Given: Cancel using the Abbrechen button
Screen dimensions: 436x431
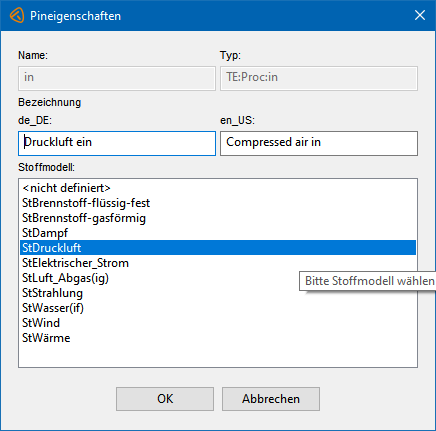Looking at the screenshot, I should tap(271, 399).
